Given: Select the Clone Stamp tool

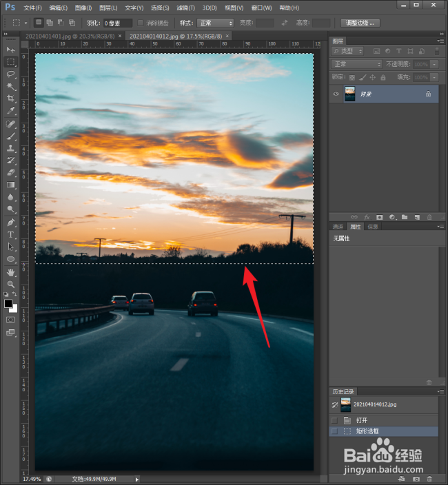Looking at the screenshot, I should (11, 149).
